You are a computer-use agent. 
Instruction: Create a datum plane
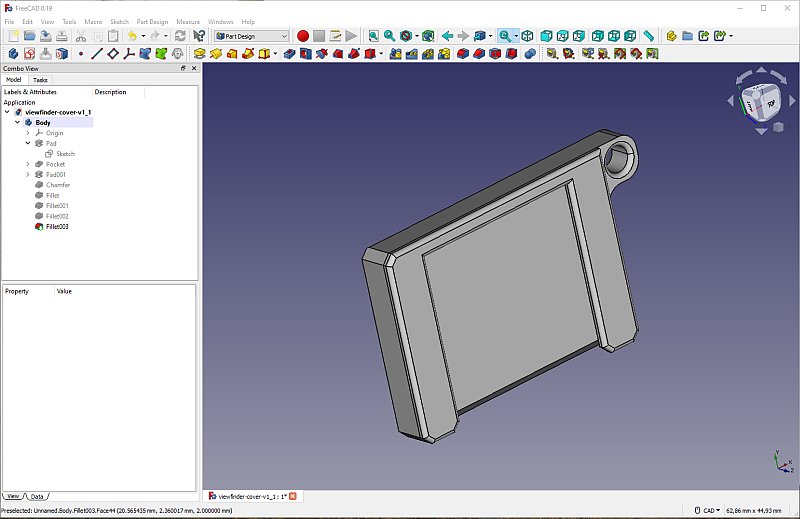pyautogui.click(x=113, y=54)
